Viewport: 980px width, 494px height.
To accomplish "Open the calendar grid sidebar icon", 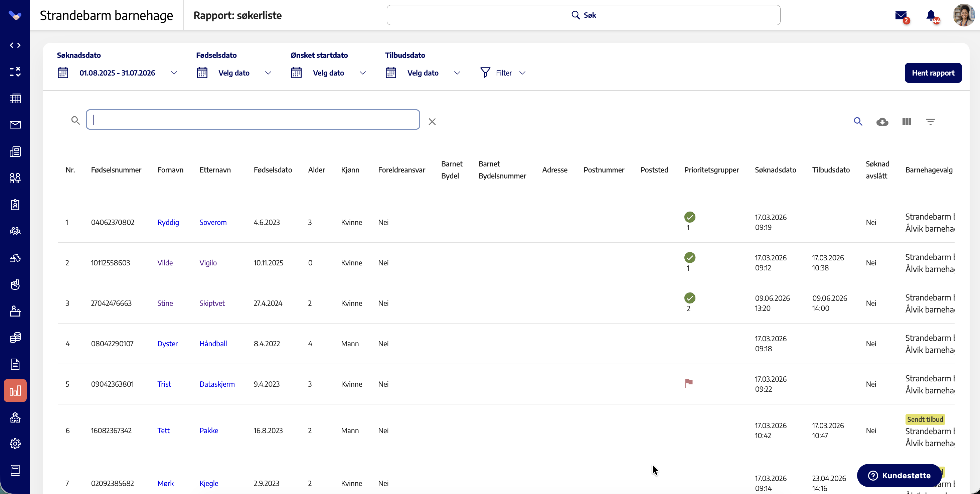I will click(x=15, y=99).
